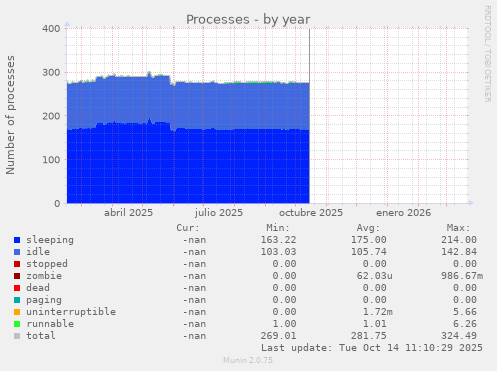Click the 'Cur:' column header
This screenshot has width=497, height=371.
[x=188, y=228]
